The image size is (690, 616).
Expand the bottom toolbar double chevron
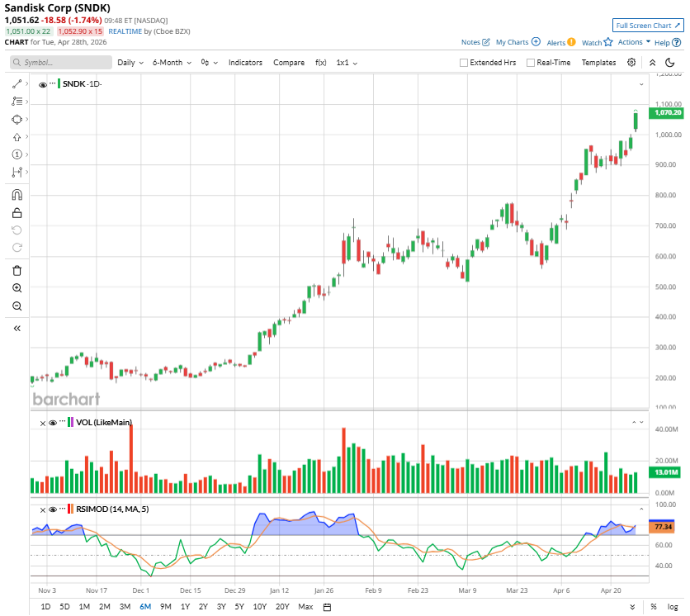point(632,607)
